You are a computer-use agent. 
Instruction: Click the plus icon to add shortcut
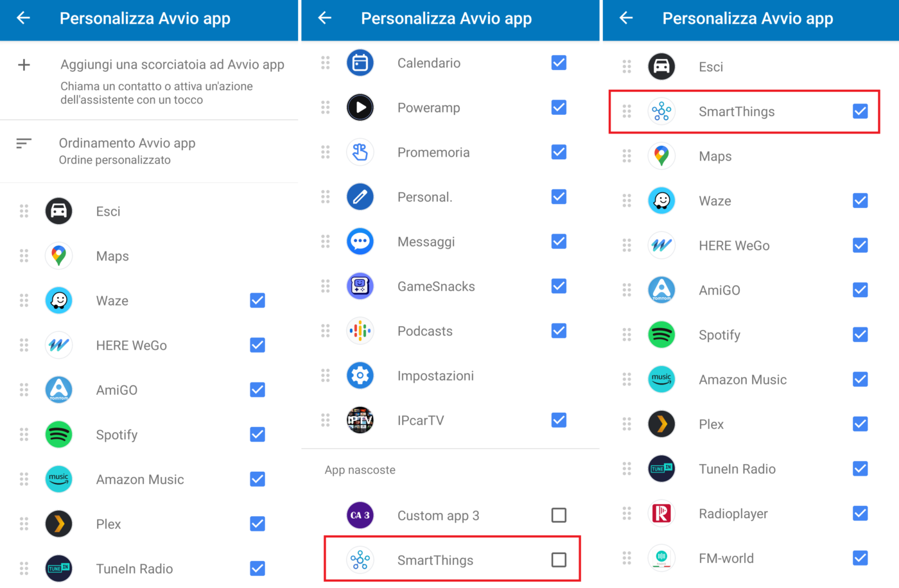click(24, 65)
